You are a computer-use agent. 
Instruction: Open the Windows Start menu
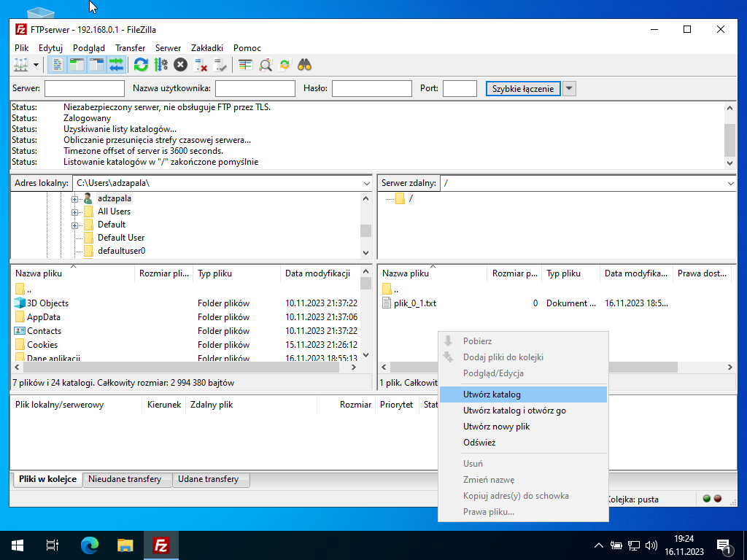point(18,545)
